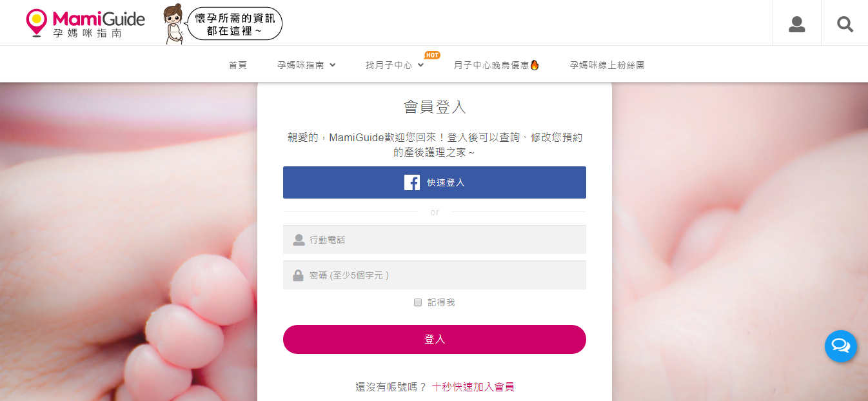The width and height of the screenshot is (868, 401).
Task: Click the search magnifier icon
Action: 845,24
